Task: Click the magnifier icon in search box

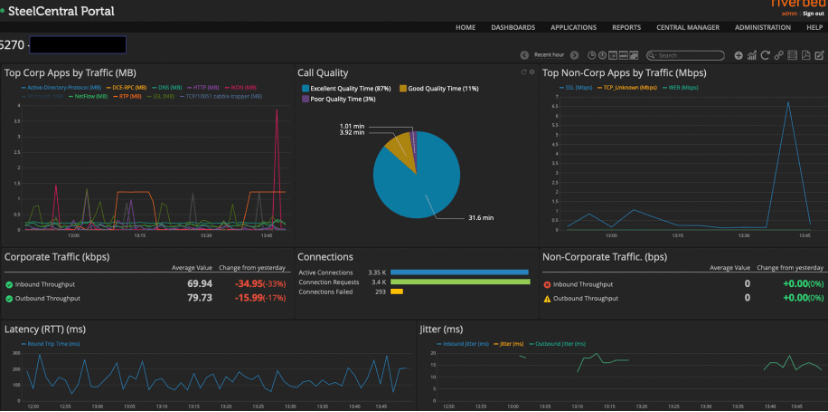Action: pos(653,55)
